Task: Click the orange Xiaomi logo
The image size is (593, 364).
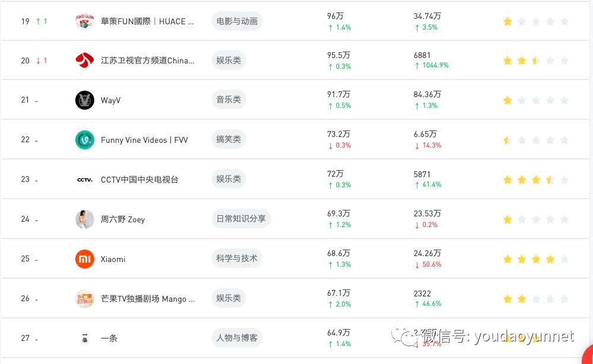Action: (85, 259)
